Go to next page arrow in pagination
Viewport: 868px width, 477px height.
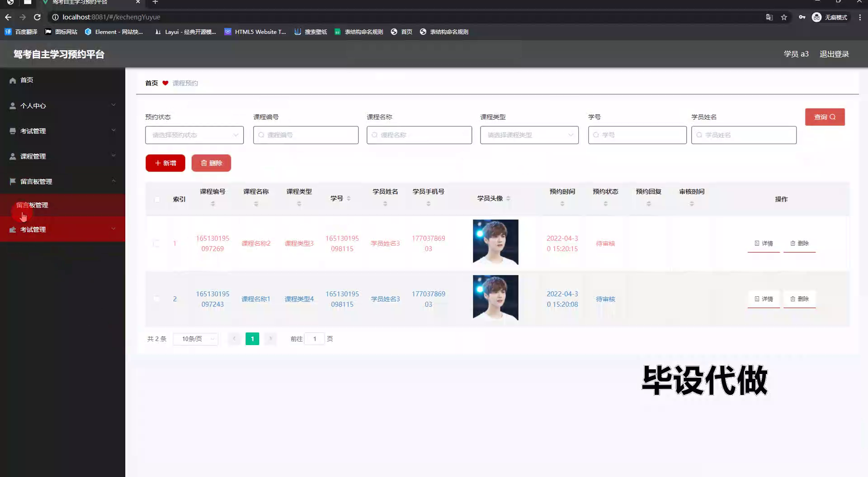270,338
